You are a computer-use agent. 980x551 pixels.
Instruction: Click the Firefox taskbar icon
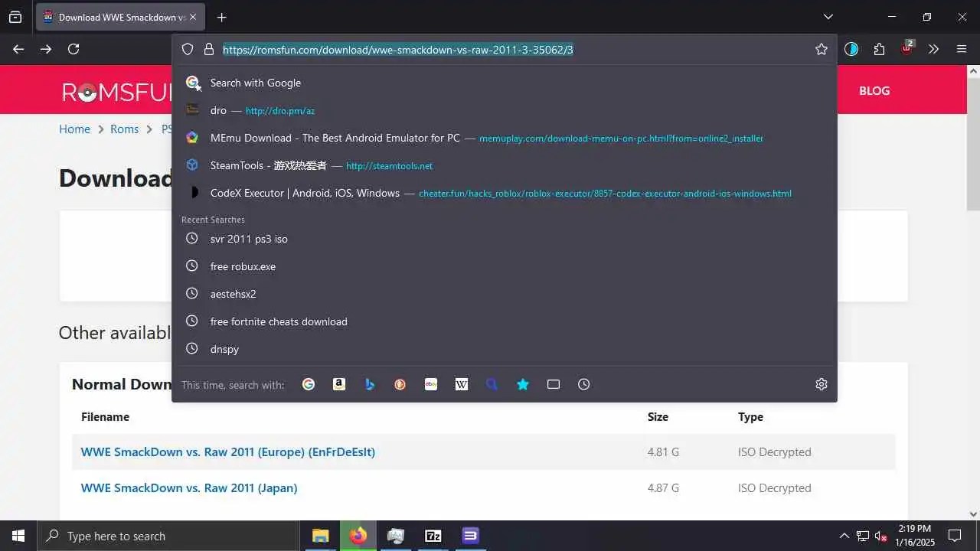click(x=358, y=536)
